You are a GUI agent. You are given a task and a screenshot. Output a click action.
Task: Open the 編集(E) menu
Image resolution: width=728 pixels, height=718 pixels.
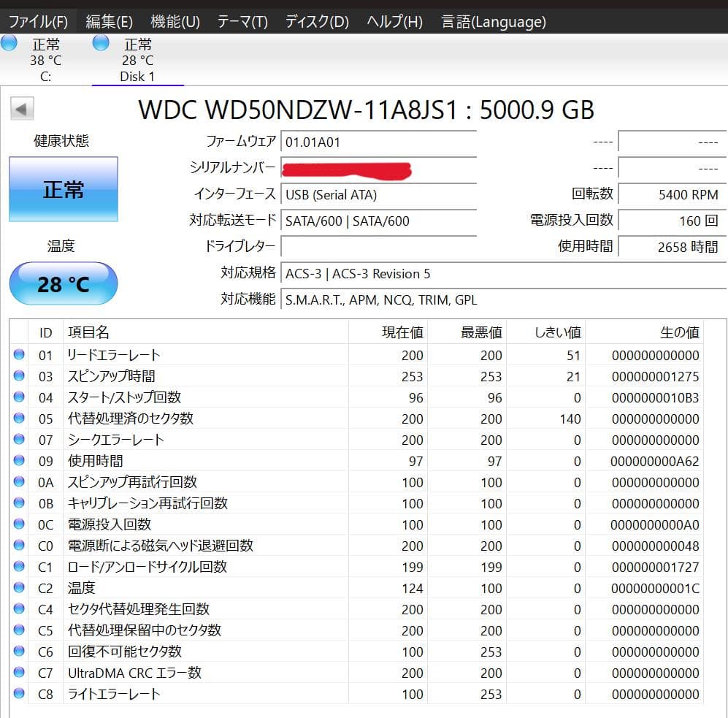(x=109, y=22)
